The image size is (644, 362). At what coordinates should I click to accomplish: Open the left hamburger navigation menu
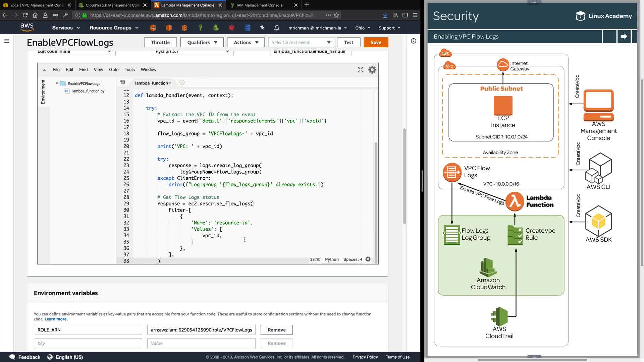pos(7,41)
